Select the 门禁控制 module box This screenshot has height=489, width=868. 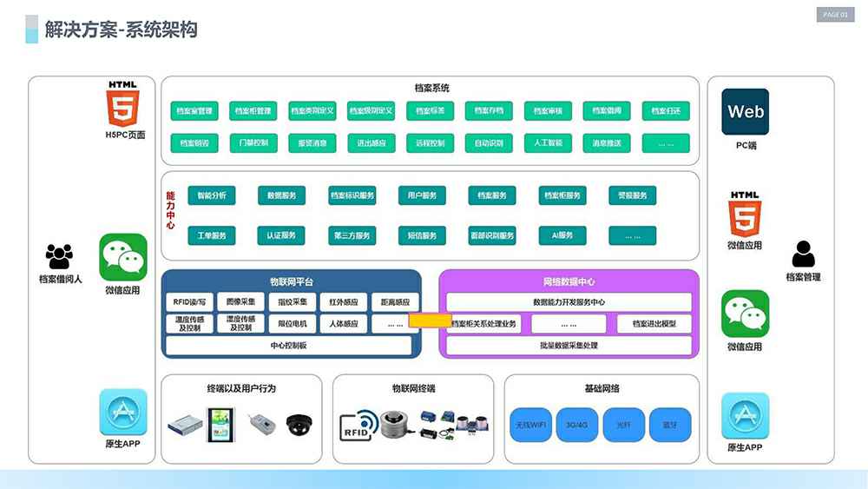(253, 142)
